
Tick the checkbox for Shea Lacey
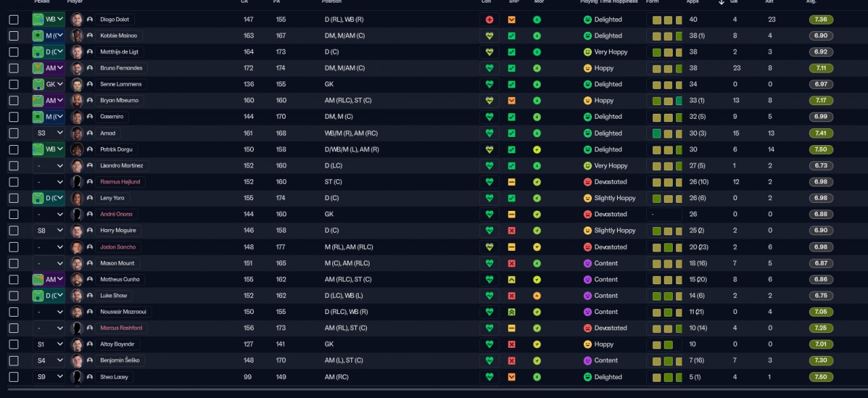click(14, 377)
